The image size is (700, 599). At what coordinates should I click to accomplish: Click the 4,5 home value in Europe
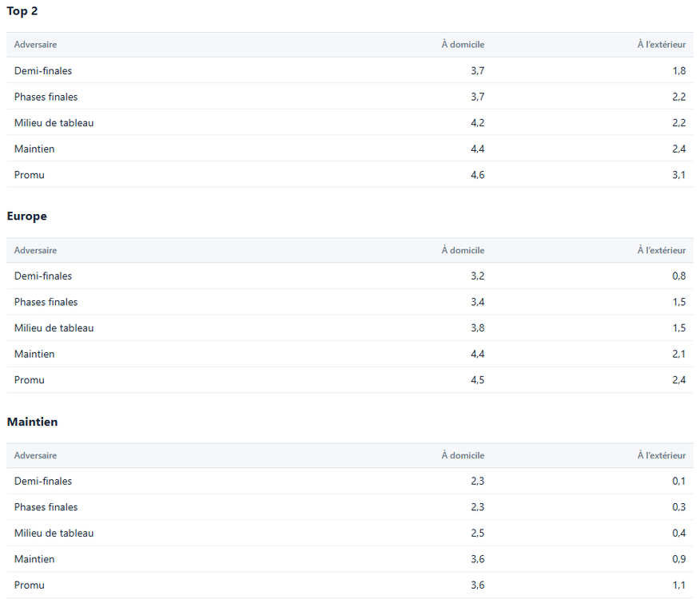(x=478, y=380)
